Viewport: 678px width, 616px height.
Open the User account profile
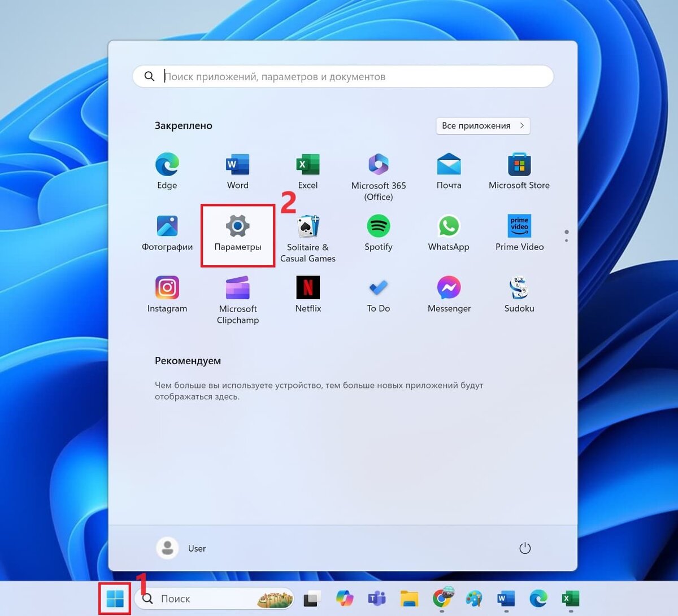[x=181, y=548]
